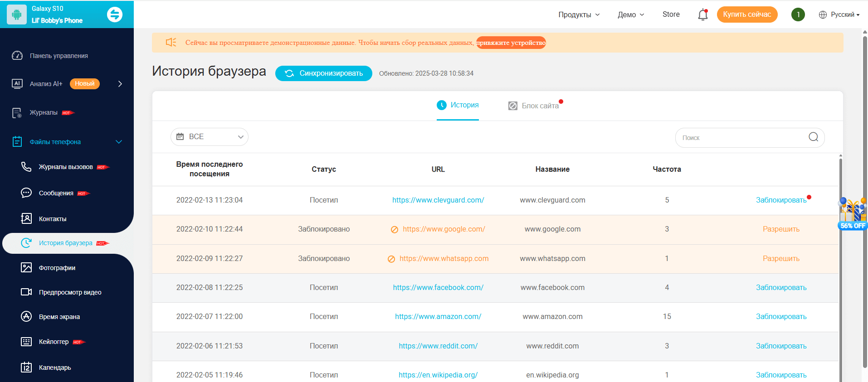
Task: Collapse the Файлы телефона section chevron
Action: 119,142
